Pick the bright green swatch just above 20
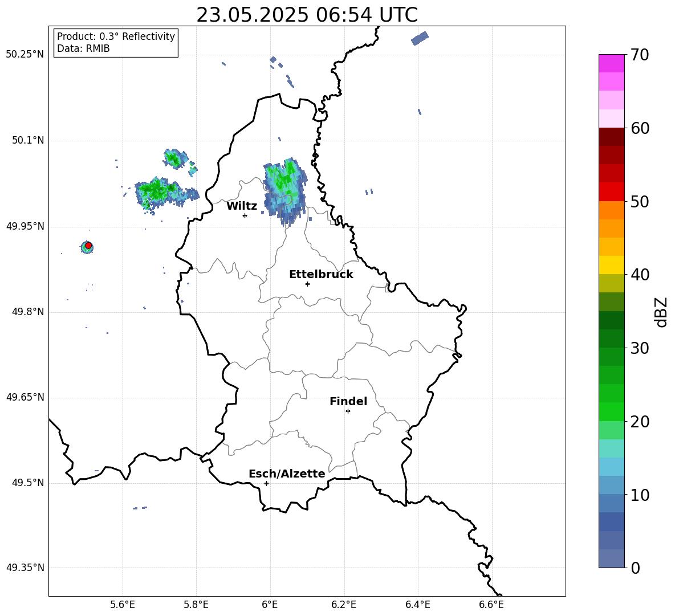This screenshot has width=675, height=616. [x=611, y=411]
